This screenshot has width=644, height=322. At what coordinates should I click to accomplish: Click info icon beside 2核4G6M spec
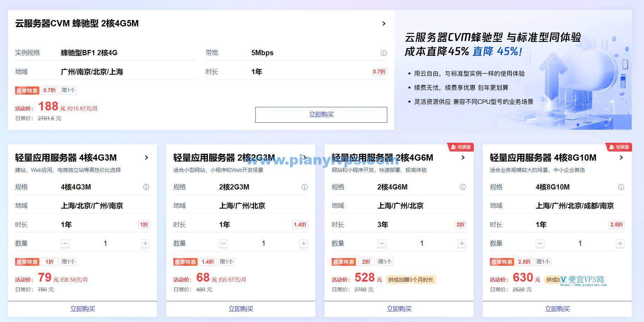[x=463, y=187]
